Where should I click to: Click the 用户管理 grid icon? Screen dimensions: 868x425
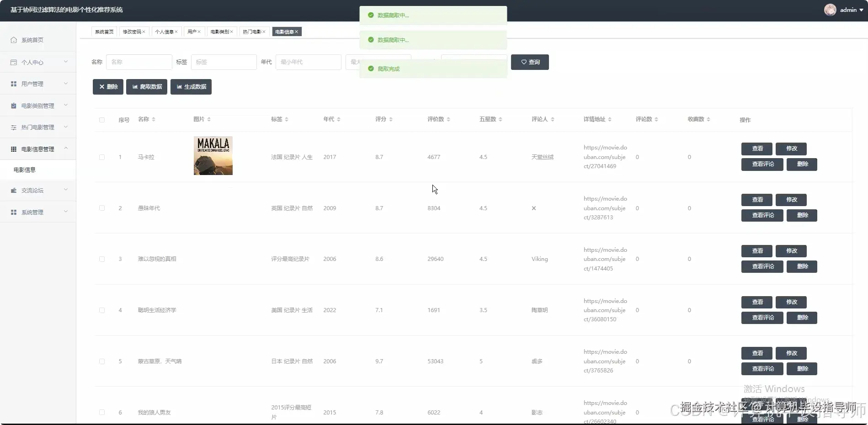(14, 84)
